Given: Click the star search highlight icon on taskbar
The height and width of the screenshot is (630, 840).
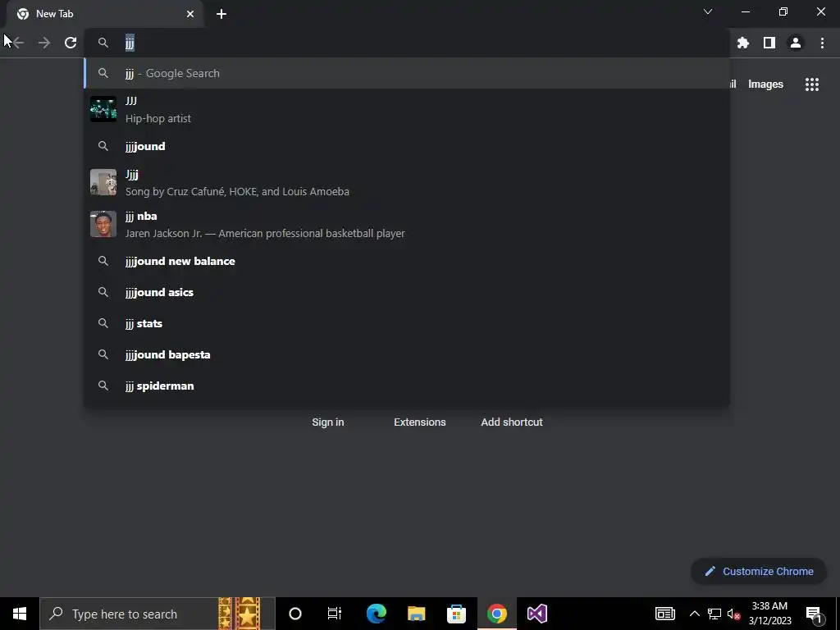Looking at the screenshot, I should tap(240, 614).
